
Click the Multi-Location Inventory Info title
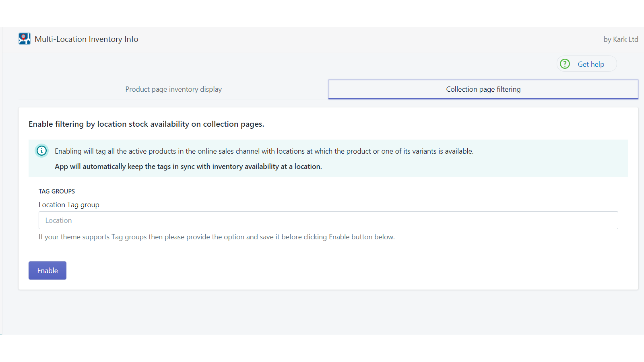[x=86, y=39]
